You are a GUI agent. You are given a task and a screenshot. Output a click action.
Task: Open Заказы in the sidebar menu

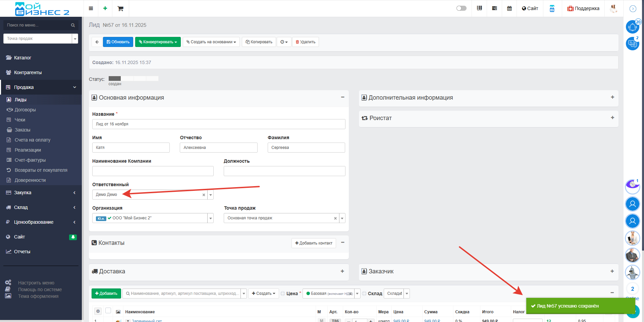(x=22, y=130)
